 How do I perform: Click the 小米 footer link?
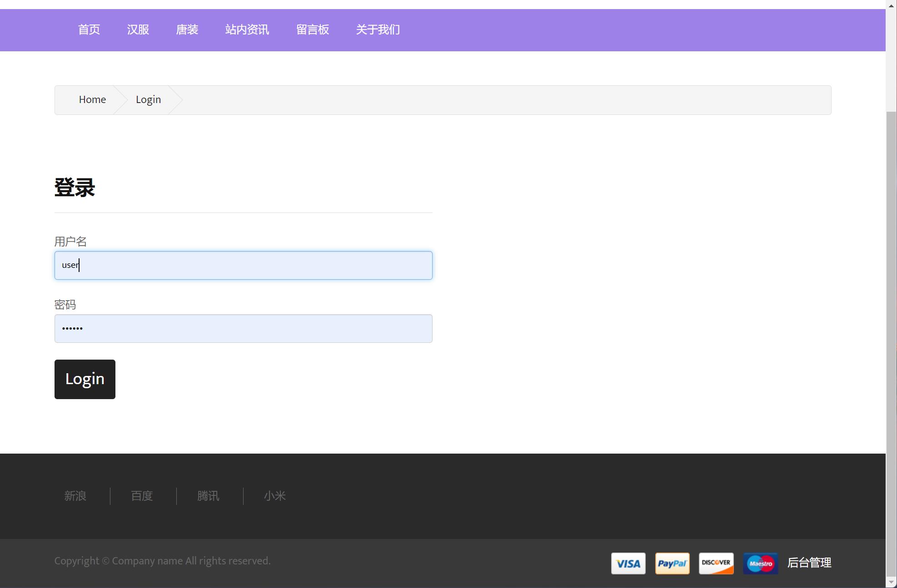275,496
